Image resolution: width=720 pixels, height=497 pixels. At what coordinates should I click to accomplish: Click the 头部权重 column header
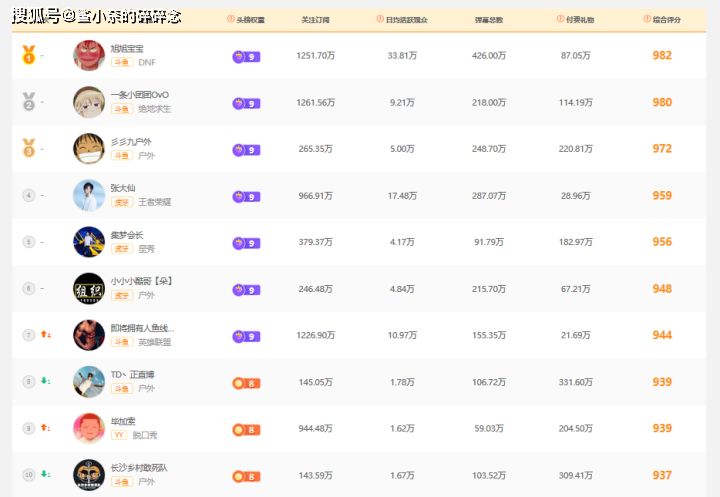[x=250, y=20]
